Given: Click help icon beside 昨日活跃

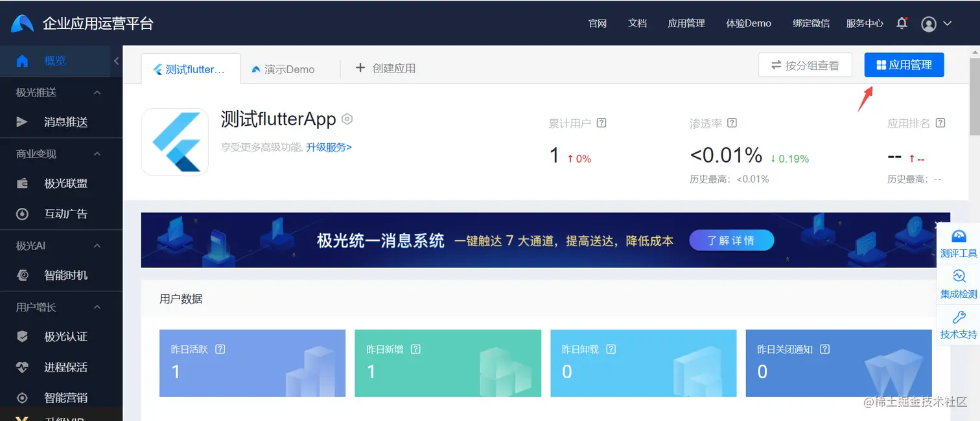Looking at the screenshot, I should pyautogui.click(x=220, y=349).
